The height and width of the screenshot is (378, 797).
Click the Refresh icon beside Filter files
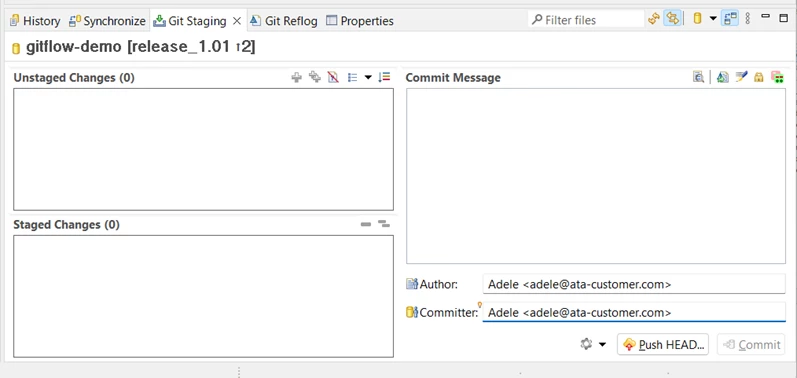coord(654,19)
